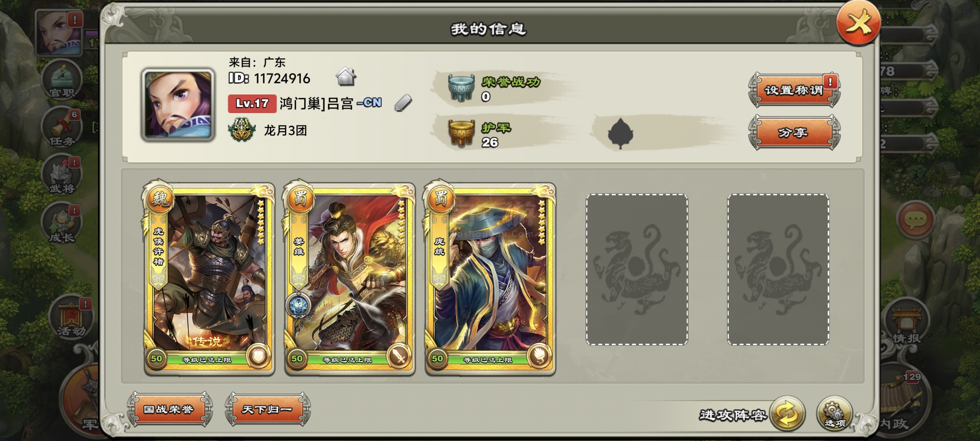
Task: Tap the dark leaf emblem icon
Action: pos(620,133)
